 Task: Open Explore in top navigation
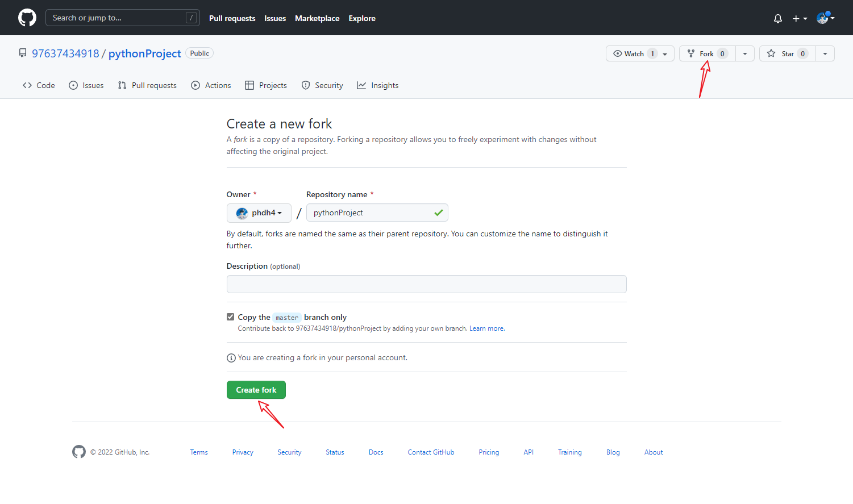point(362,18)
